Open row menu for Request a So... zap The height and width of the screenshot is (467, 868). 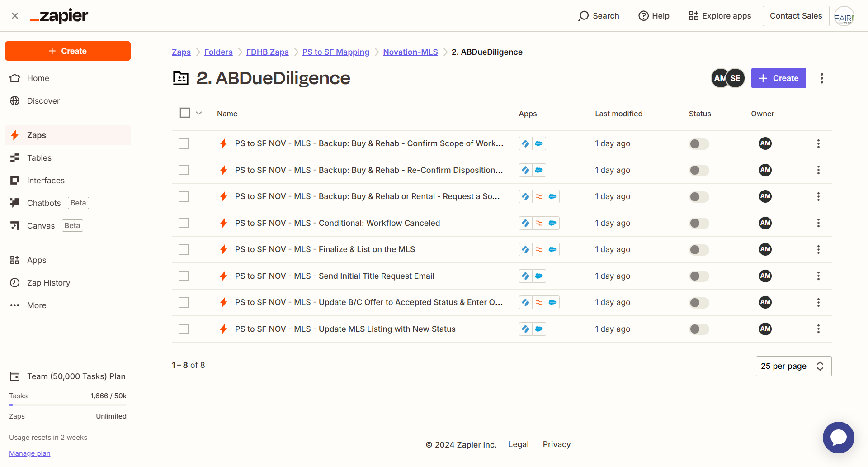click(818, 197)
